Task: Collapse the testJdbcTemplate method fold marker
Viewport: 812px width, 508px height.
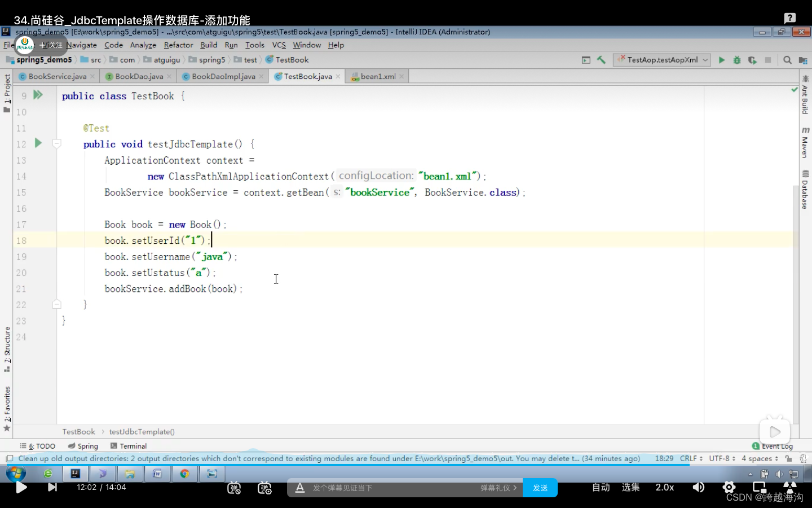Action: pyautogui.click(x=56, y=143)
